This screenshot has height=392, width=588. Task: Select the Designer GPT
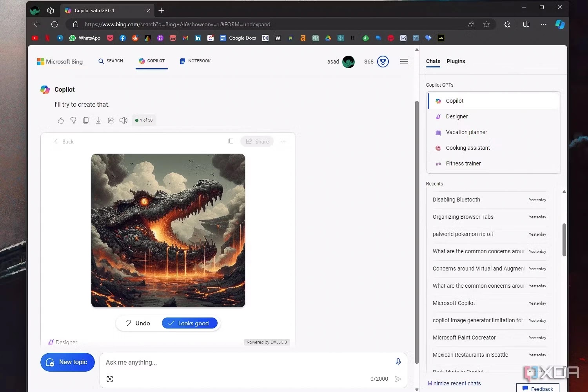pyautogui.click(x=494, y=116)
